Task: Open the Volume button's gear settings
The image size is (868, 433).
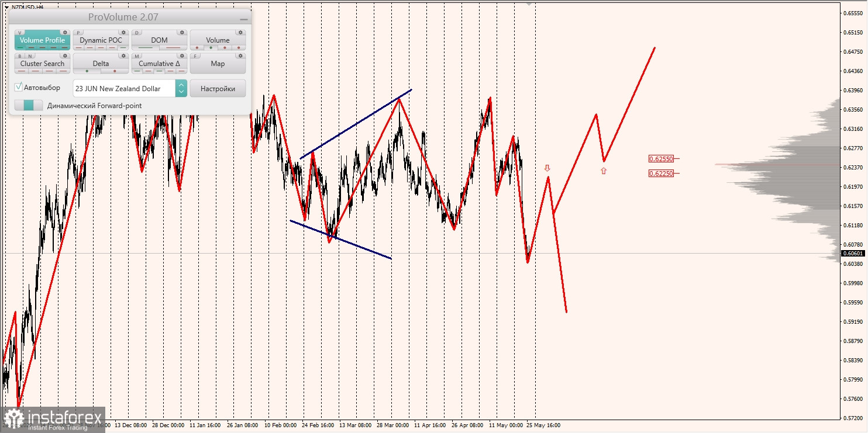Action: 240,33
